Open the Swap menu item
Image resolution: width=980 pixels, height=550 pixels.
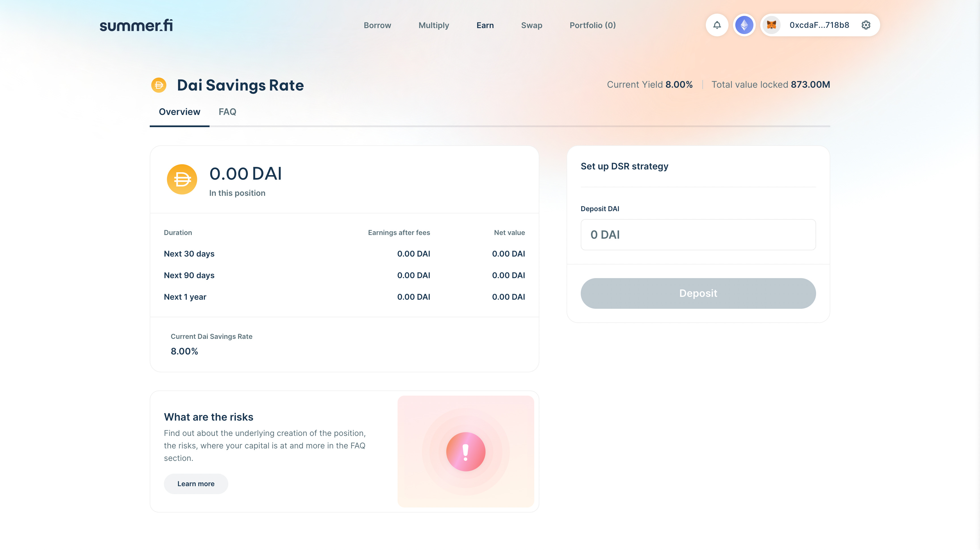pyautogui.click(x=531, y=25)
